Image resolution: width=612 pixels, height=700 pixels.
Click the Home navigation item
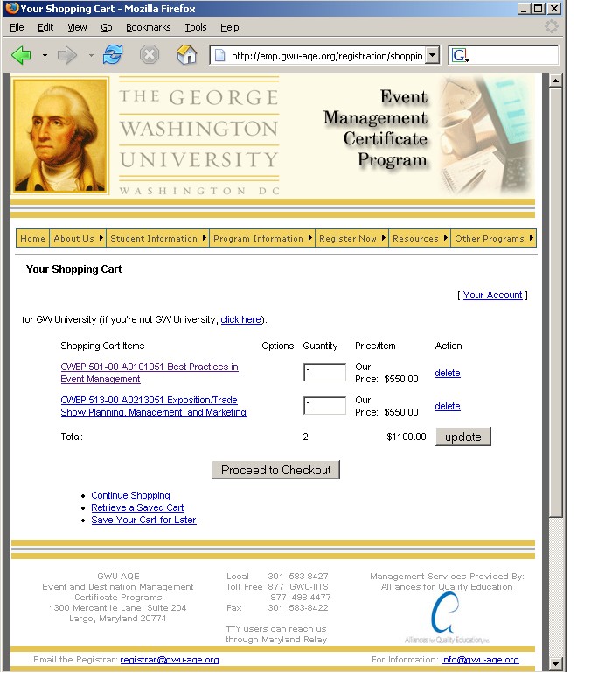(x=32, y=238)
